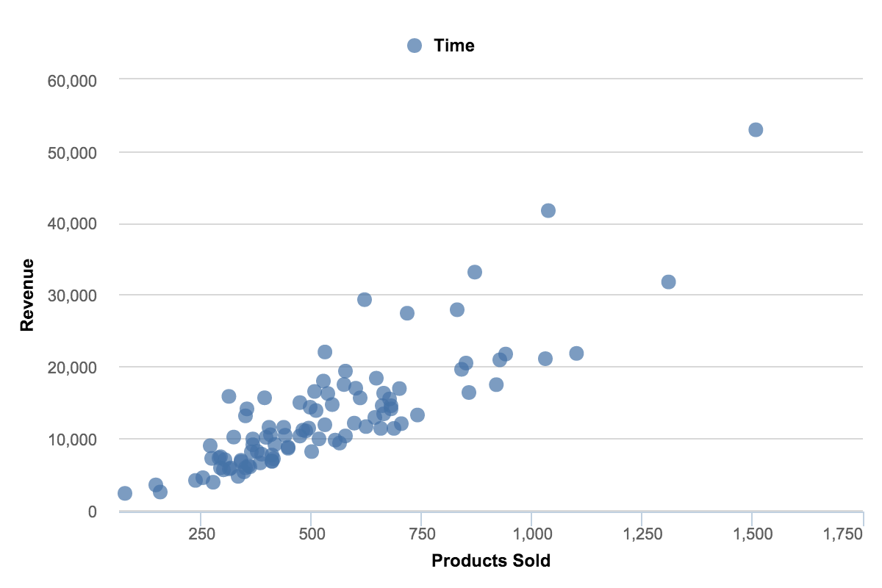The width and height of the screenshot is (882, 588).
Task: Select the highest data point above 50,000 revenue
Action: click(756, 130)
